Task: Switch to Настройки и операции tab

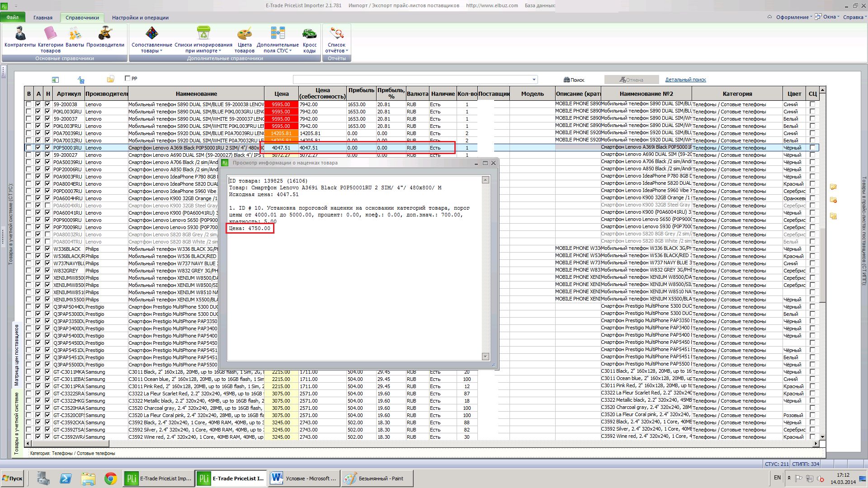Action: click(x=140, y=18)
